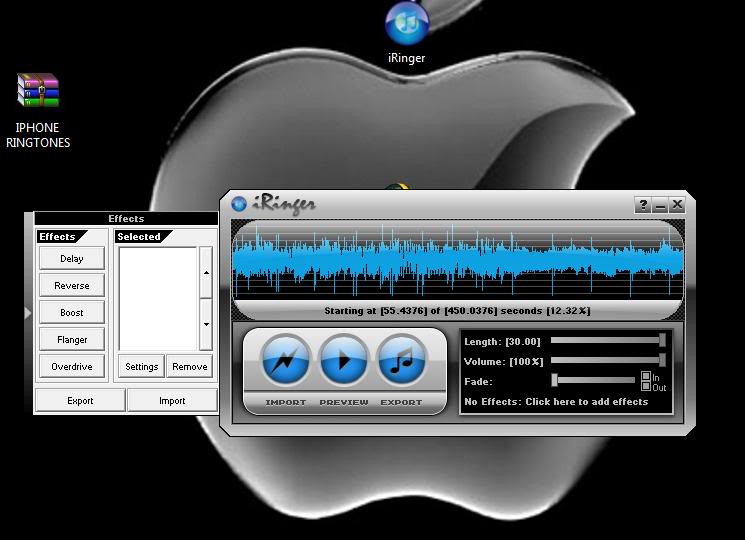Click Import in the Effects panel
Screen dimensions: 745x540
172,400
